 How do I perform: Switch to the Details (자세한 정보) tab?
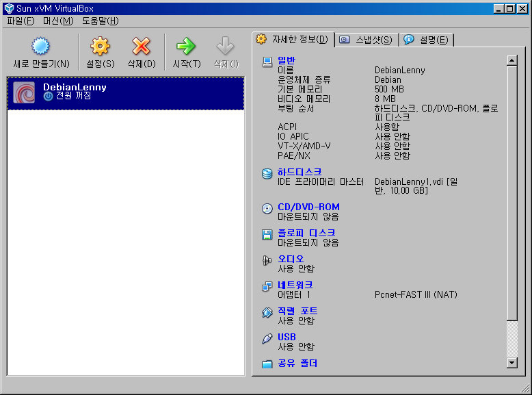pyautogui.click(x=293, y=40)
